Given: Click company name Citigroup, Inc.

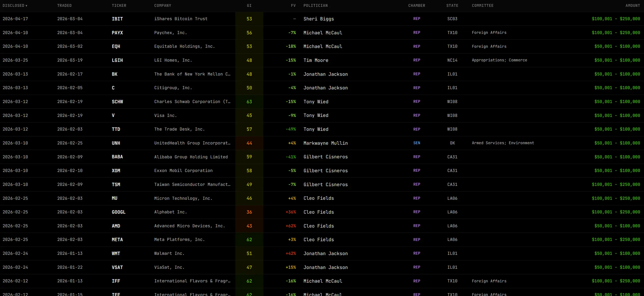Looking at the screenshot, I should click(x=173, y=88).
